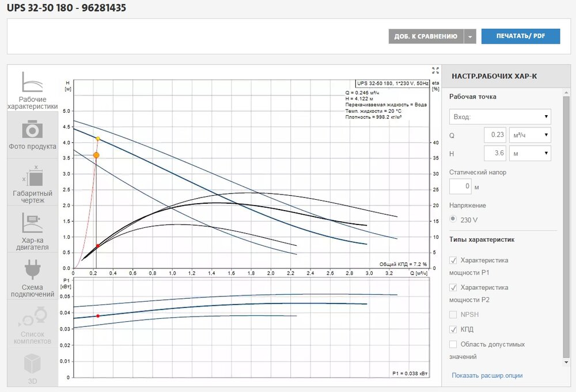Enable Область допустимых значений checkbox
The height and width of the screenshot is (392, 576).
point(453,344)
